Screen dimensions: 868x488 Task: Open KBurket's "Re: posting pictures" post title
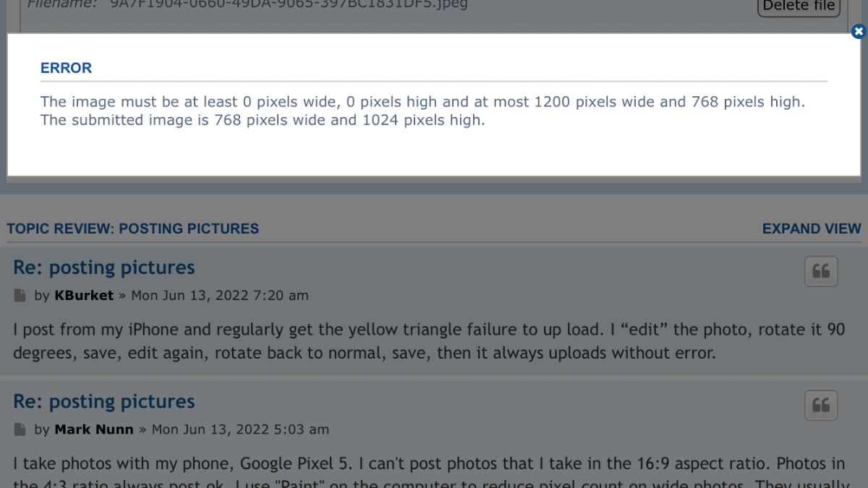(104, 267)
